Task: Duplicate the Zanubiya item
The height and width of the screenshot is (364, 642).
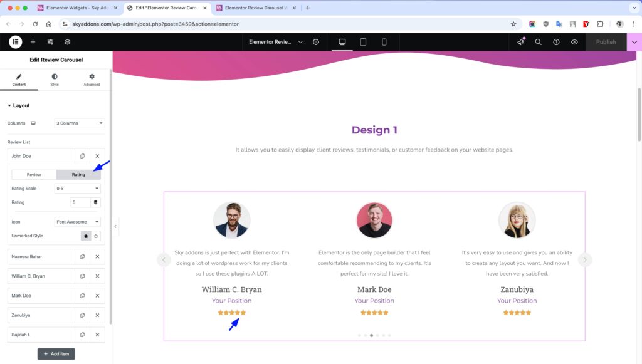Action: pyautogui.click(x=82, y=315)
